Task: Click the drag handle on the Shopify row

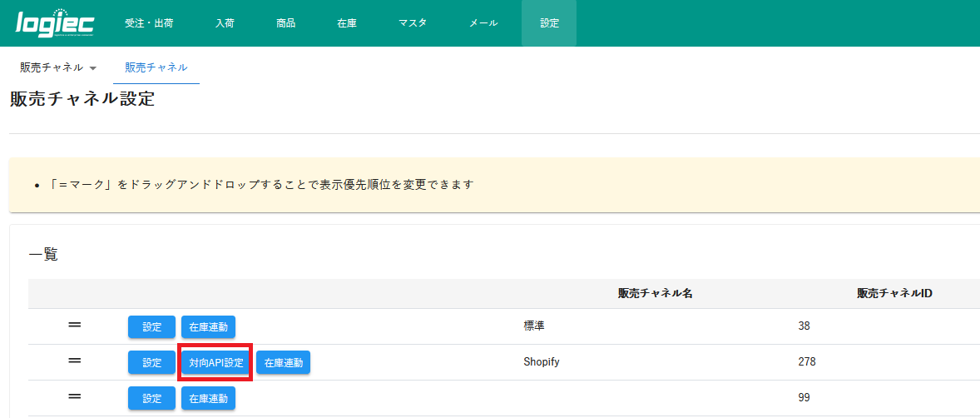Action: [x=74, y=361]
